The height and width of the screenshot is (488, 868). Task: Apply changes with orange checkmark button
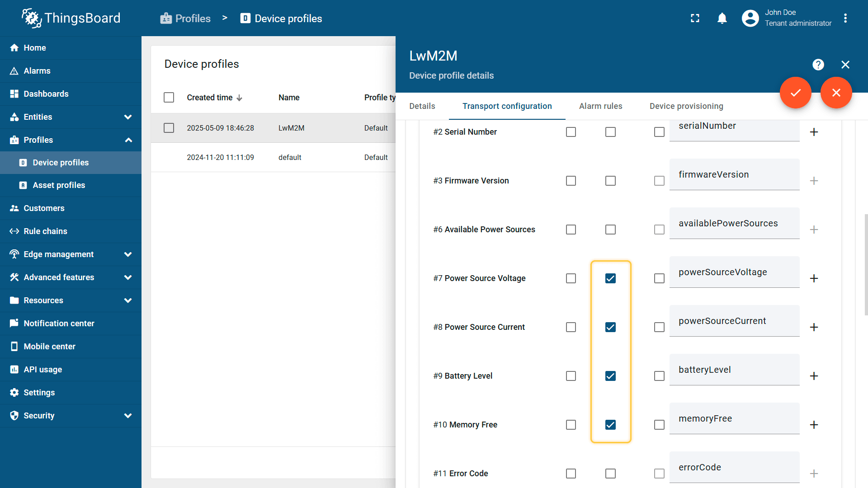[795, 93]
